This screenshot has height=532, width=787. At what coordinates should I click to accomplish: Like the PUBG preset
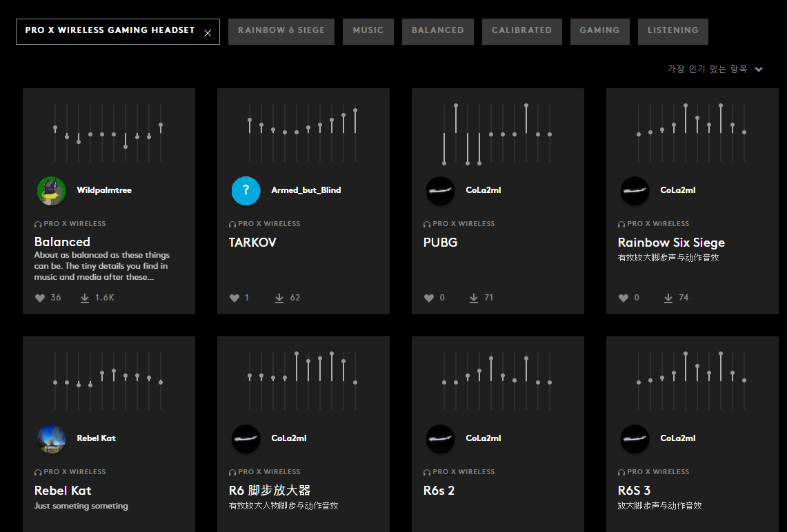coord(428,298)
